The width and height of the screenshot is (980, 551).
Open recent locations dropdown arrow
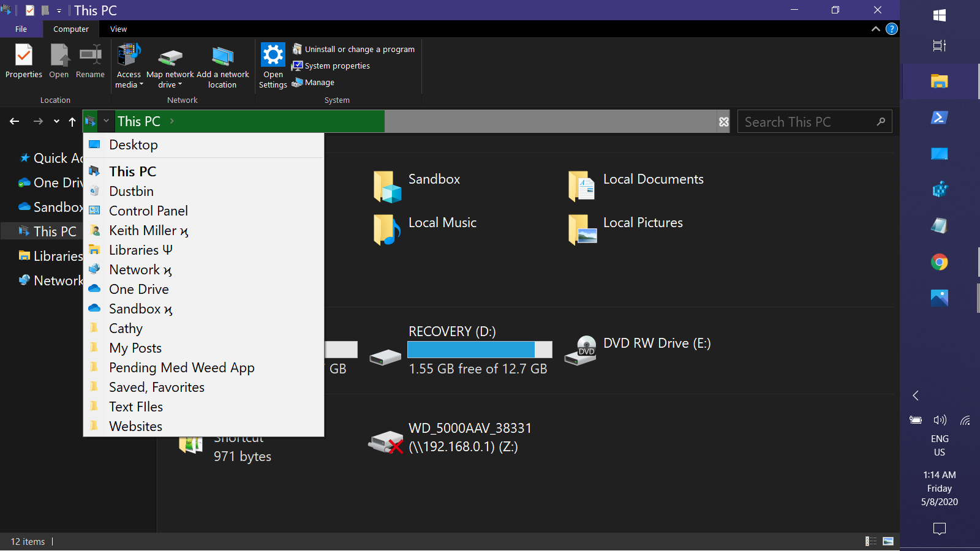[56, 121]
